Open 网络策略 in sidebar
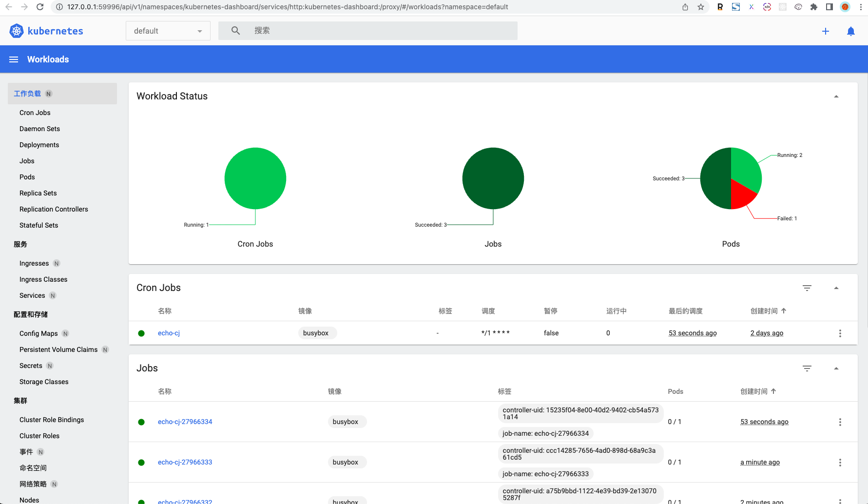 [33, 484]
